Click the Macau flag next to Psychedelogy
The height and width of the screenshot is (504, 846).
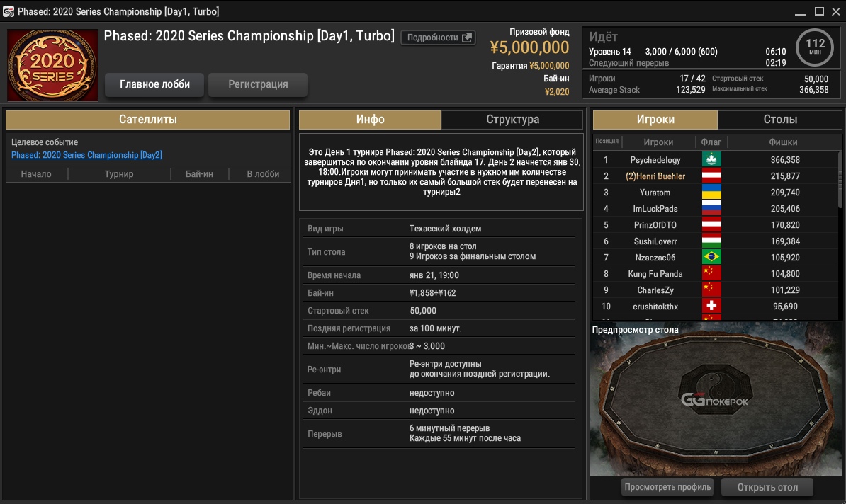[x=711, y=160]
